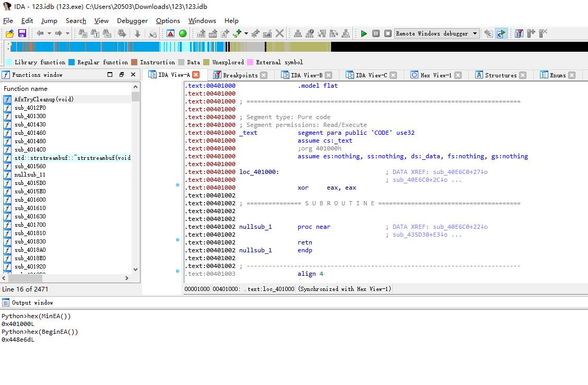Click the CODE convert toolbar icon

[x=201, y=33]
